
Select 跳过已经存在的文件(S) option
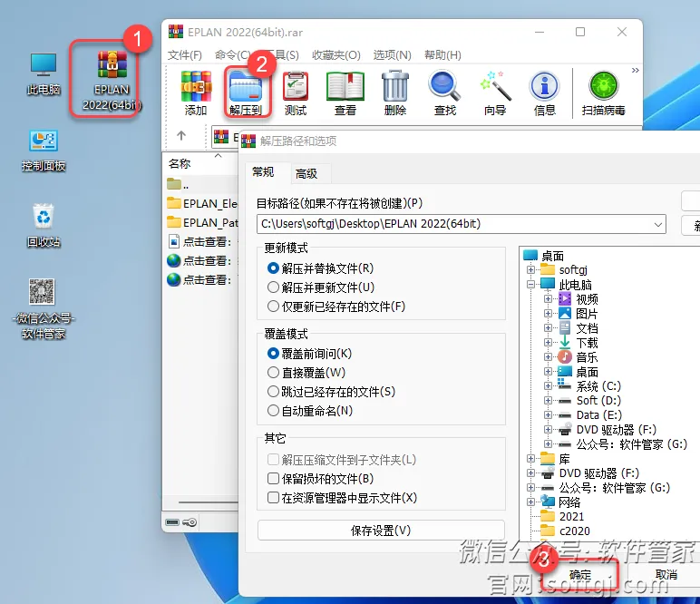pos(273,392)
